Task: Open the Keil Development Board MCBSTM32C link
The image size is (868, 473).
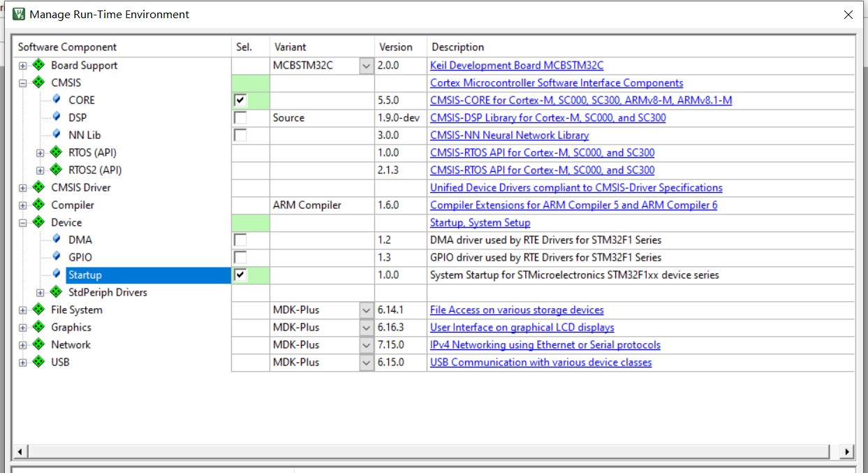Action: [517, 66]
